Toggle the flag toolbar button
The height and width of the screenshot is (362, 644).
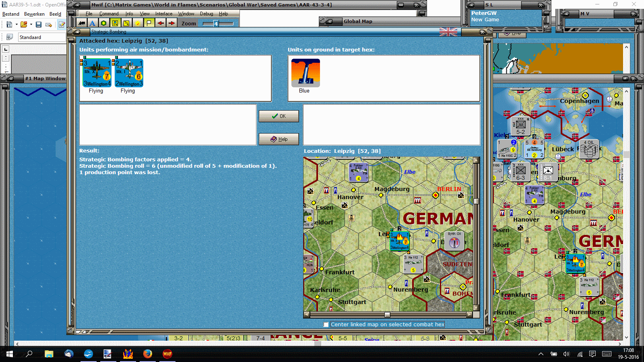(149, 23)
